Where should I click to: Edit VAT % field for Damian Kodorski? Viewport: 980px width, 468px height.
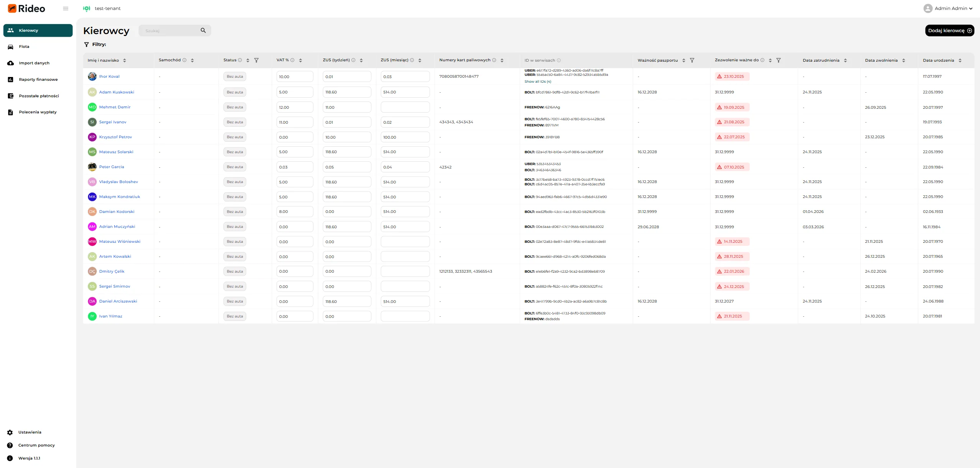[x=295, y=212]
